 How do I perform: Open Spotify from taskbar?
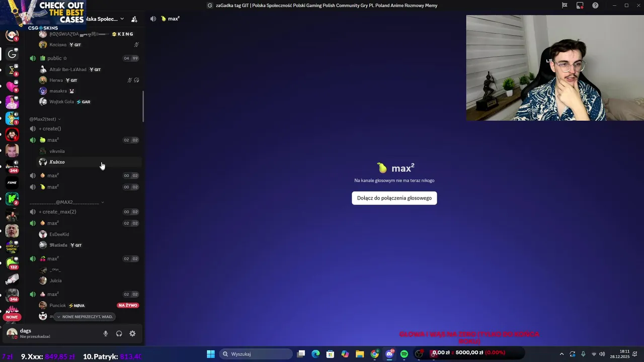404,354
